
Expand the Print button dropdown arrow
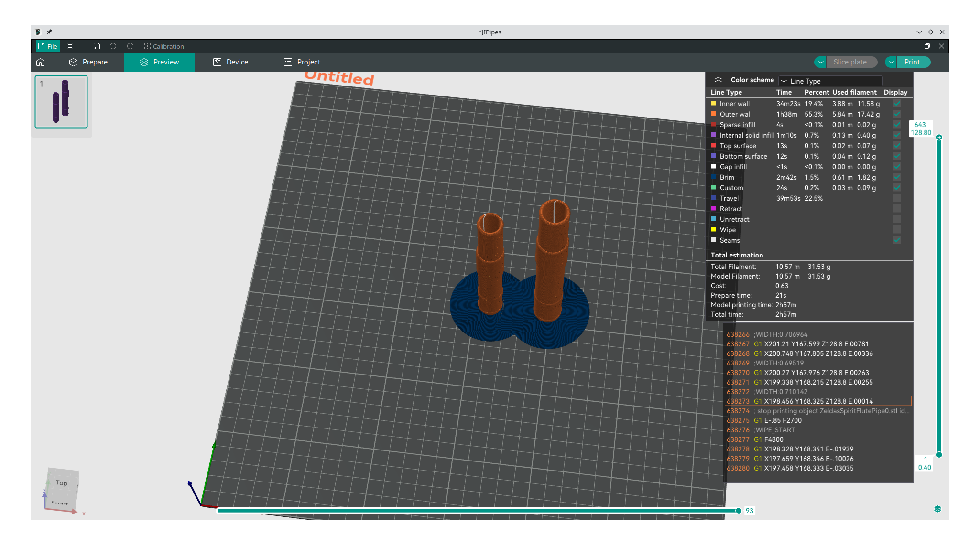(891, 62)
